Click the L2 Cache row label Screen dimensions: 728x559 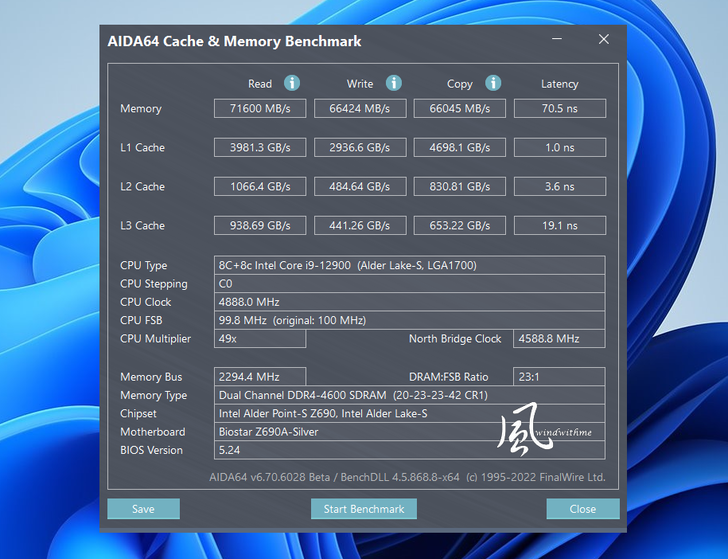click(x=143, y=187)
